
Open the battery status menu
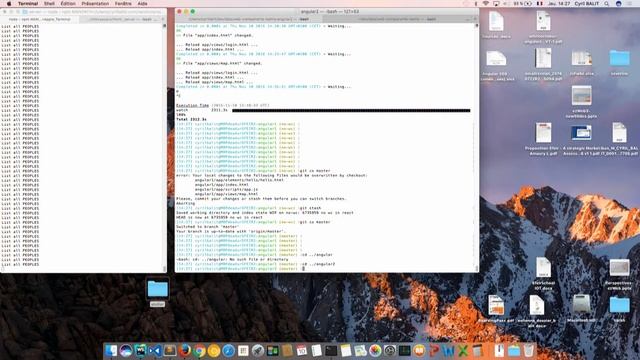[x=523, y=4]
